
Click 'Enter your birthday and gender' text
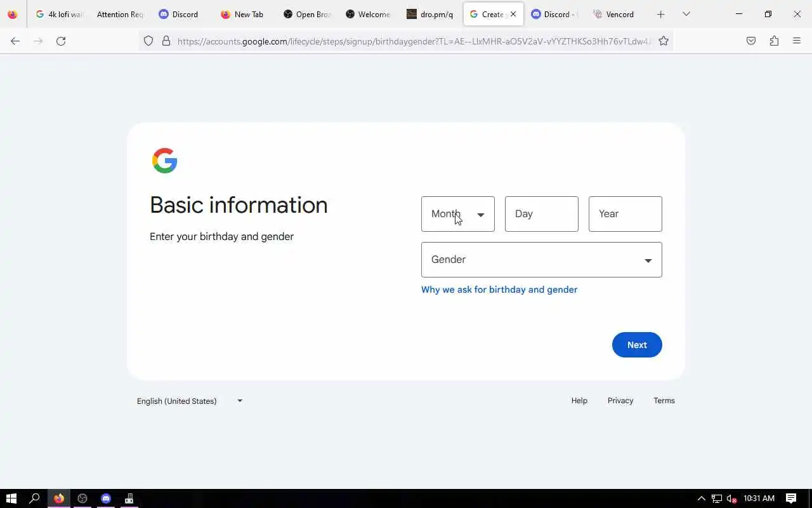221,237
